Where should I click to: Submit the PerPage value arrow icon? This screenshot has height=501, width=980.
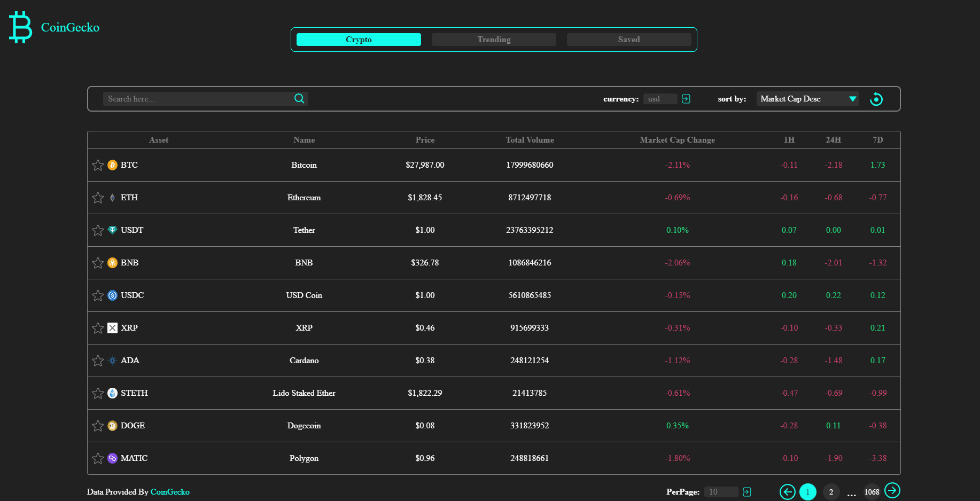[x=747, y=492]
